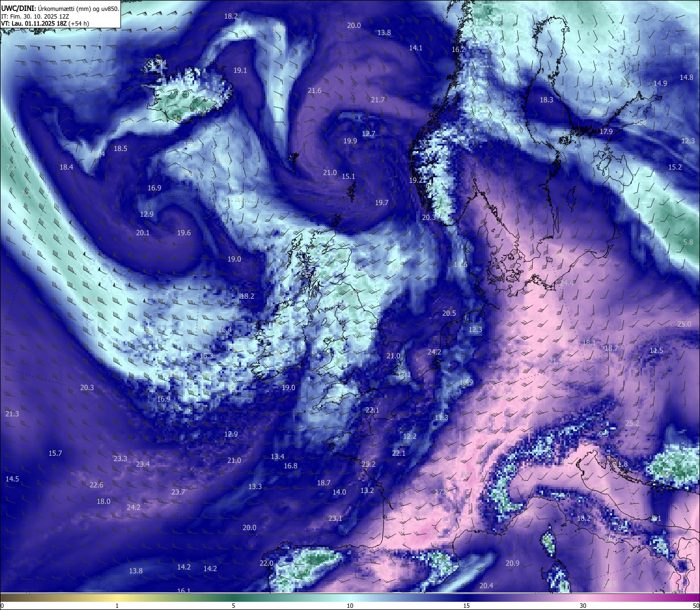Select the 19.9 value label

coord(350,141)
